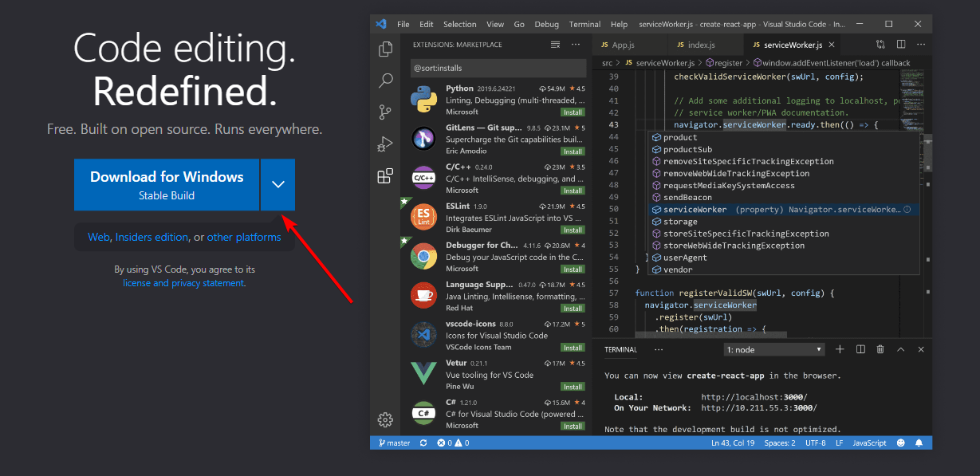The image size is (980, 476).
Task: Click the extensions search field '@sort:installs'
Action: [x=498, y=69]
